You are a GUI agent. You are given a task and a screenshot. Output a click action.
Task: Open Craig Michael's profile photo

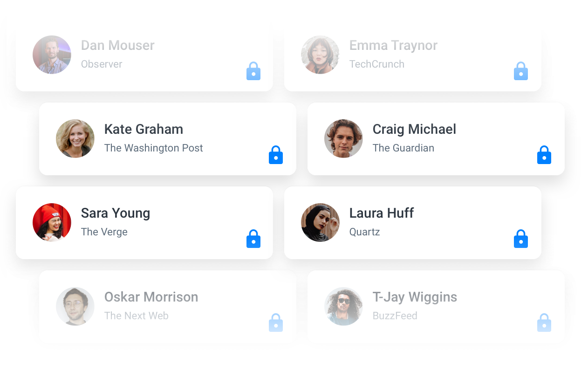click(343, 138)
